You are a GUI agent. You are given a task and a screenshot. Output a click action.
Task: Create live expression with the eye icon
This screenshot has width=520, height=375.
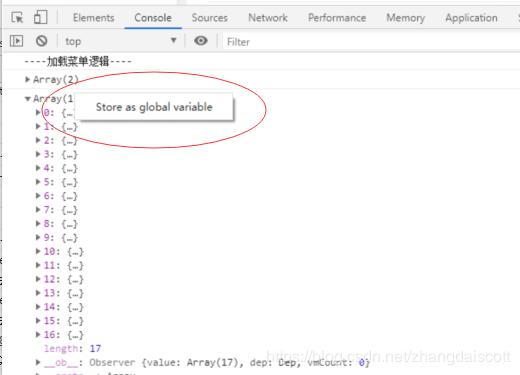(x=201, y=41)
